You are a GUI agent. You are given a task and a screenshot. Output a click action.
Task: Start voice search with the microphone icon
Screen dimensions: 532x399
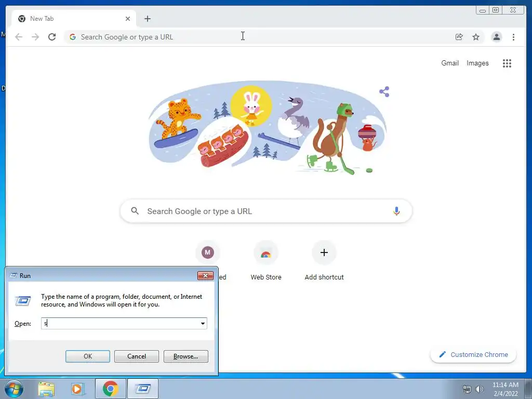396,211
